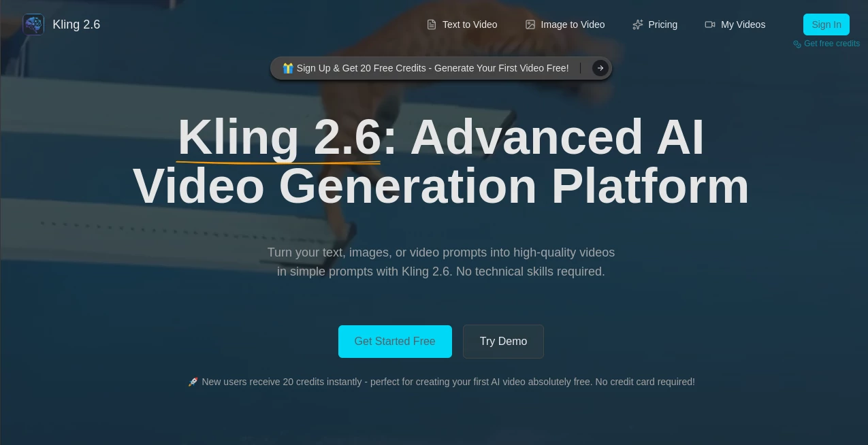The width and height of the screenshot is (868, 445).
Task: Click the Sign In button
Action: click(826, 24)
